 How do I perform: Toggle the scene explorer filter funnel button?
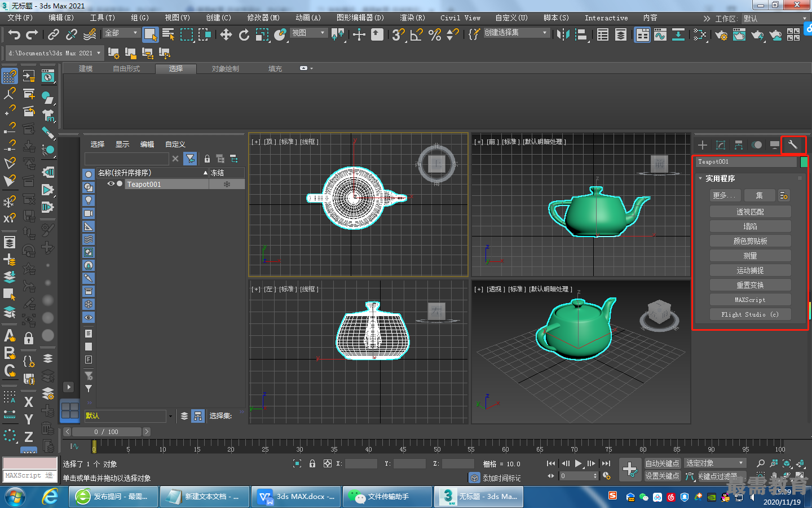(190, 159)
